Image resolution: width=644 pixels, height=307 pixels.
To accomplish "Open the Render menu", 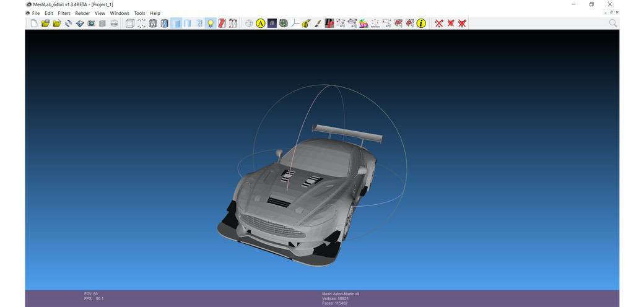I will pos(82,13).
